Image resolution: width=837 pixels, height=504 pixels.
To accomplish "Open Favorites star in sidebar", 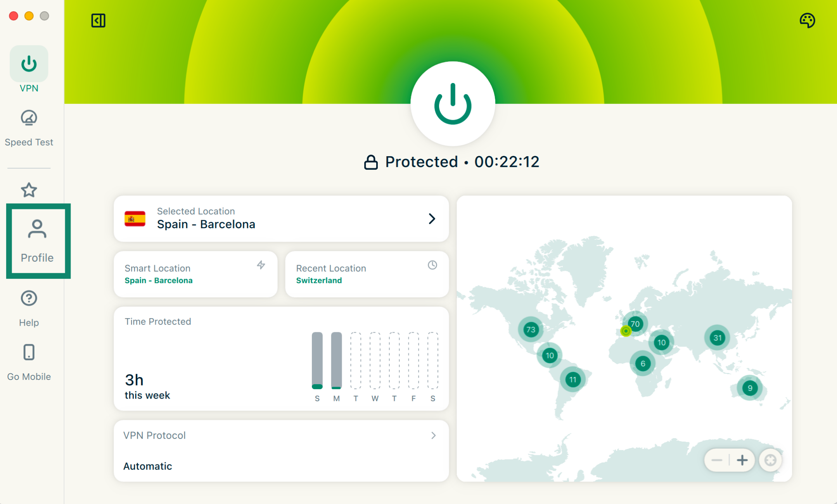I will pos(29,190).
